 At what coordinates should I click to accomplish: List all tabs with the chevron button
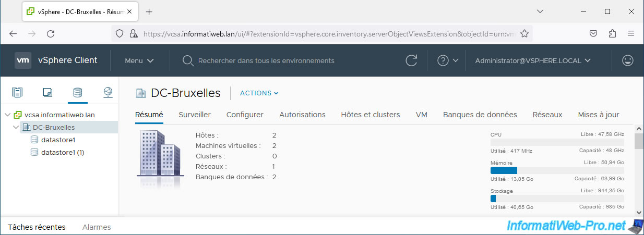pos(540,11)
